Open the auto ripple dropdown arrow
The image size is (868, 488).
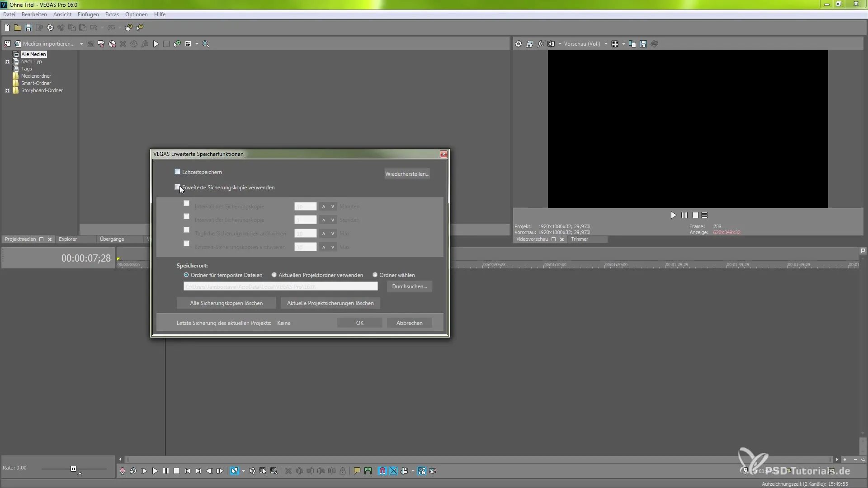(413, 471)
